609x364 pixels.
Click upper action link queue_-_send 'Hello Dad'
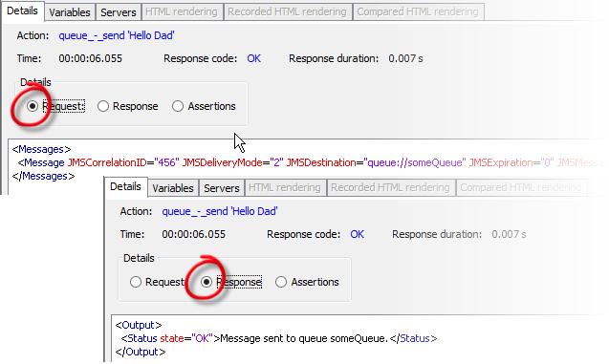117,35
